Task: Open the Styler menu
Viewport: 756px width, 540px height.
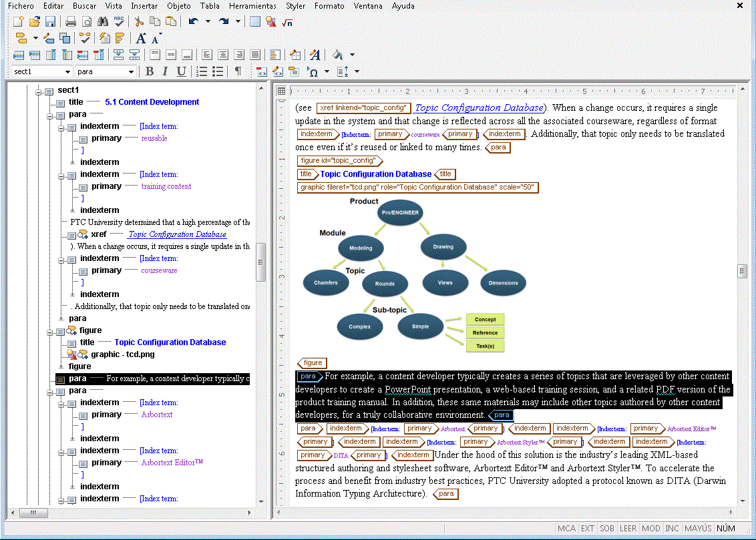Action: pyautogui.click(x=295, y=6)
